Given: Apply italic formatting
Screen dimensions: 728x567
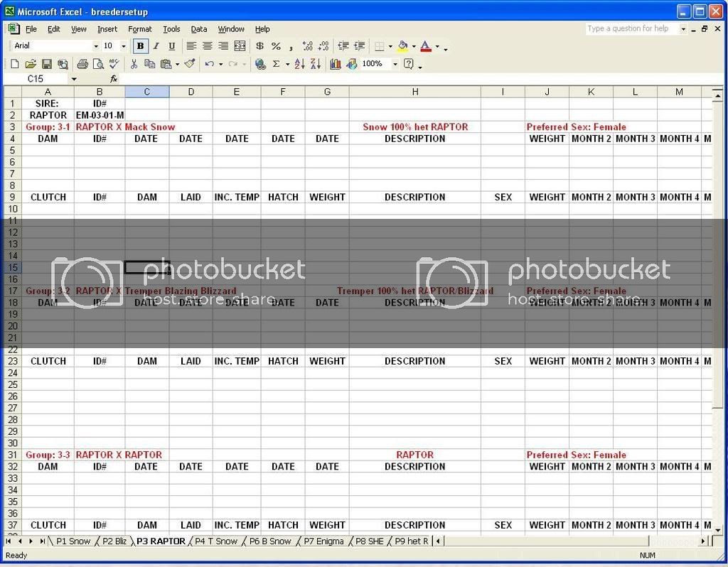Looking at the screenshot, I should pyautogui.click(x=156, y=45).
